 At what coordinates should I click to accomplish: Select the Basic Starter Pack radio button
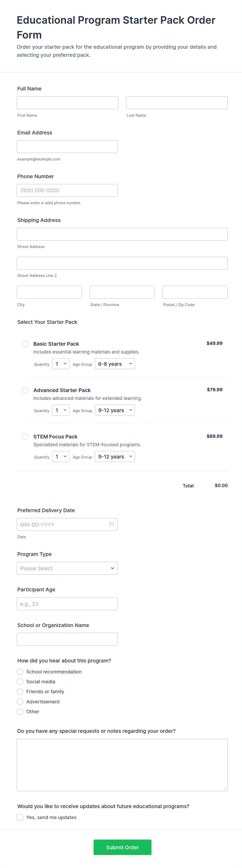(25, 344)
